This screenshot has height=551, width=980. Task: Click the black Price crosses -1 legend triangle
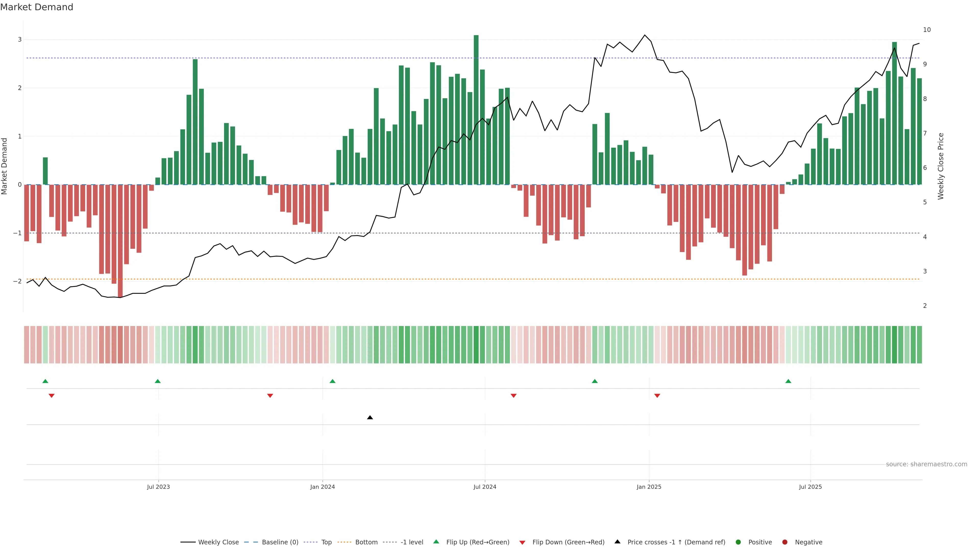click(617, 542)
